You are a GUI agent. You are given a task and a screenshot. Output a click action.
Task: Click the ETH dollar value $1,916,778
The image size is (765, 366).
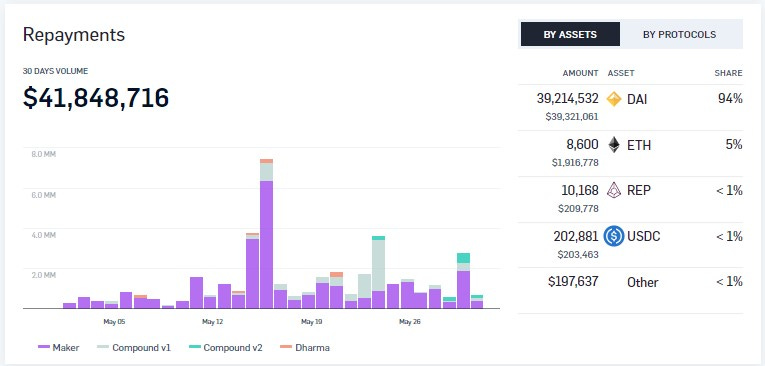pyautogui.click(x=575, y=163)
